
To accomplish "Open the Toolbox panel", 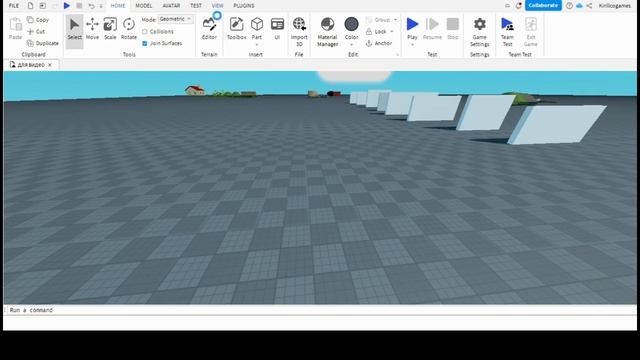I will tap(236, 29).
